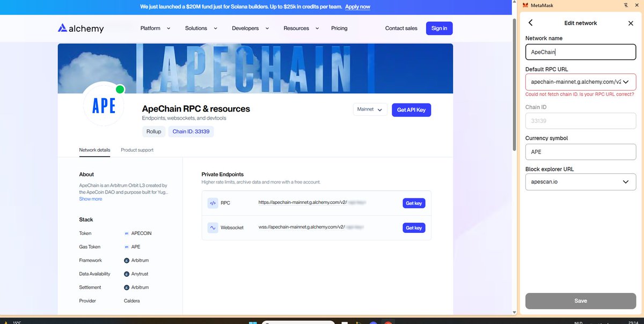The width and height of the screenshot is (644, 324).
Task: Click the Contact sales link
Action: point(401,28)
